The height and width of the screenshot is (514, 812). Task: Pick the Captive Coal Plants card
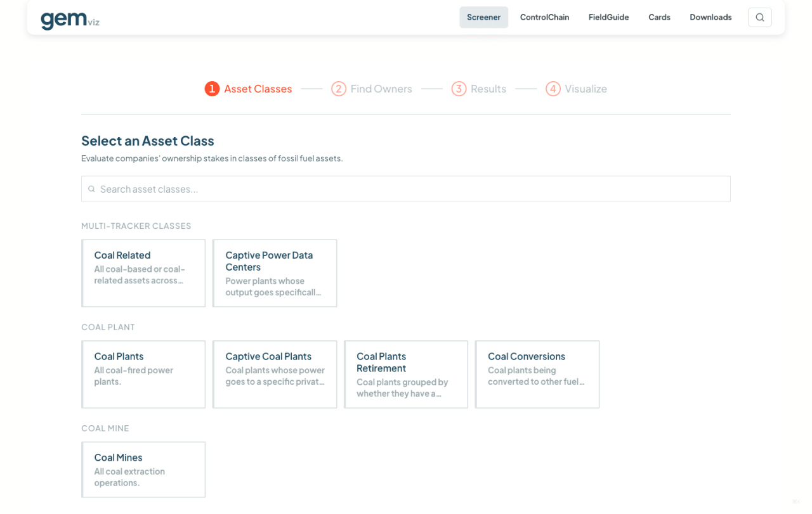[275, 375]
